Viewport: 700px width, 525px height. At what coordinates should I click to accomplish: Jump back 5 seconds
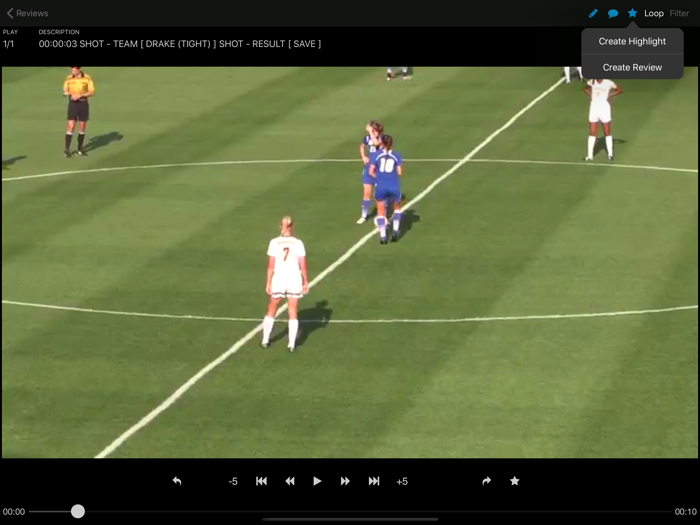(x=233, y=481)
